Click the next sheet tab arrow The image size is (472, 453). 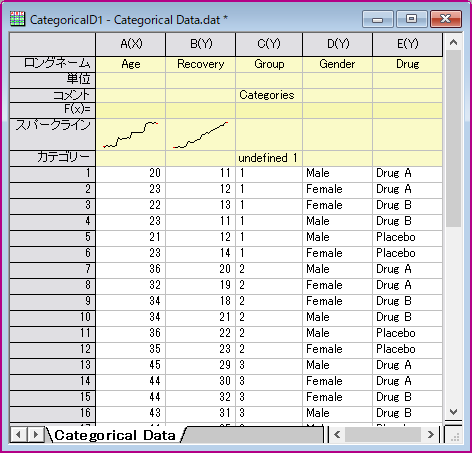coord(35,435)
